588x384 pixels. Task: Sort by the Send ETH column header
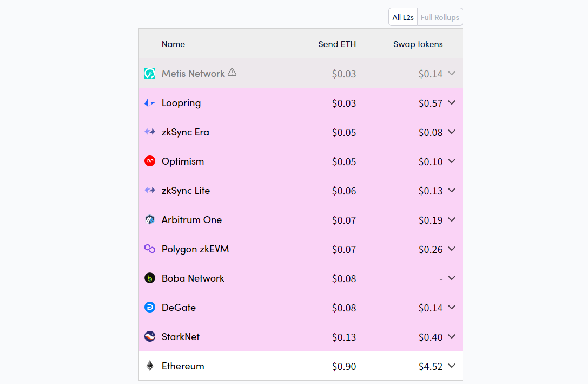coord(337,44)
